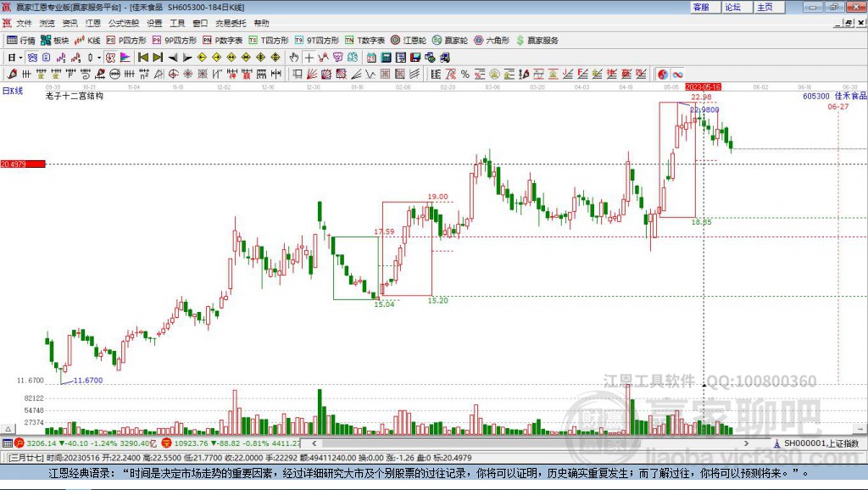
Task: Click the black left arrow icon
Action: tap(173, 58)
